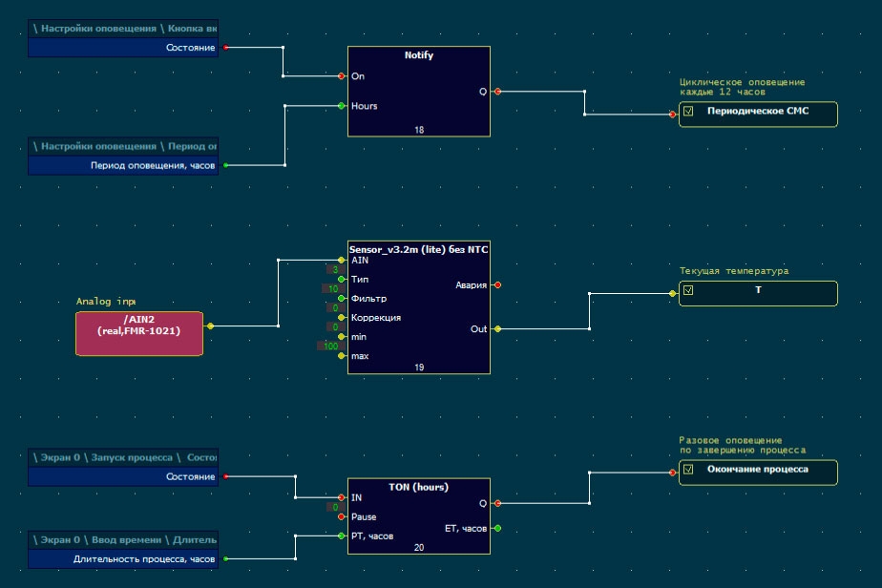Click the Hours input pin on Notify

tap(342, 106)
